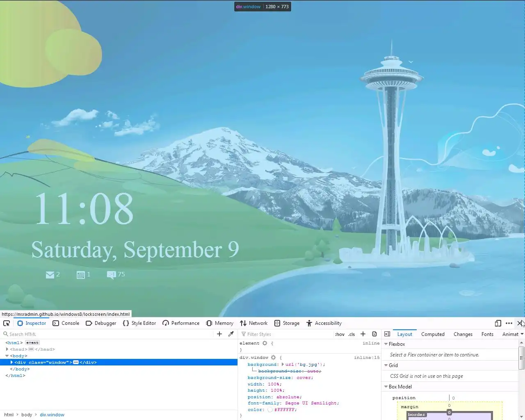Click the mail notification icon on lockscreen

[x=50, y=275]
